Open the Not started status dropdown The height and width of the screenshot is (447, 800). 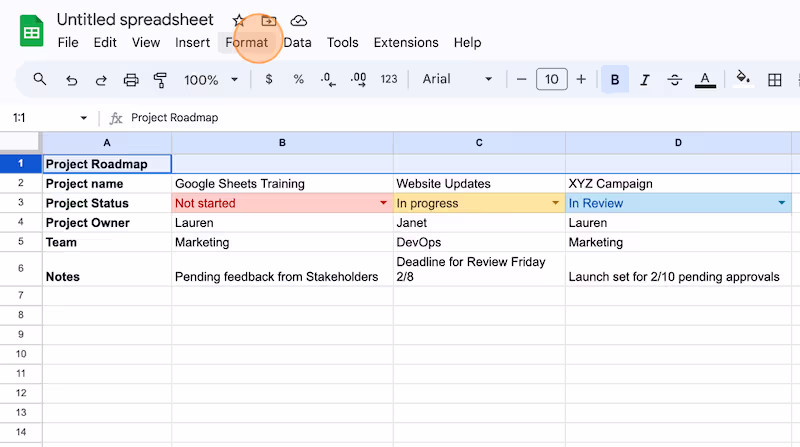click(x=383, y=203)
